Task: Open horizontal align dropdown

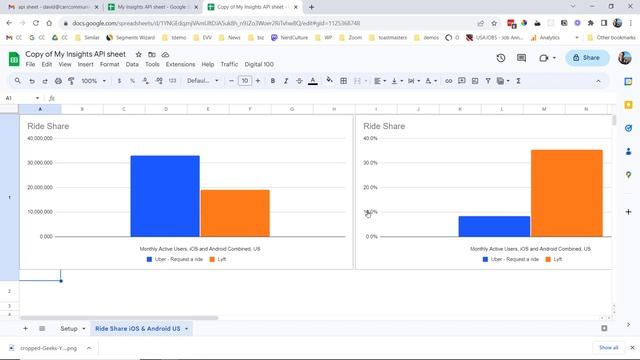Action: (380, 81)
